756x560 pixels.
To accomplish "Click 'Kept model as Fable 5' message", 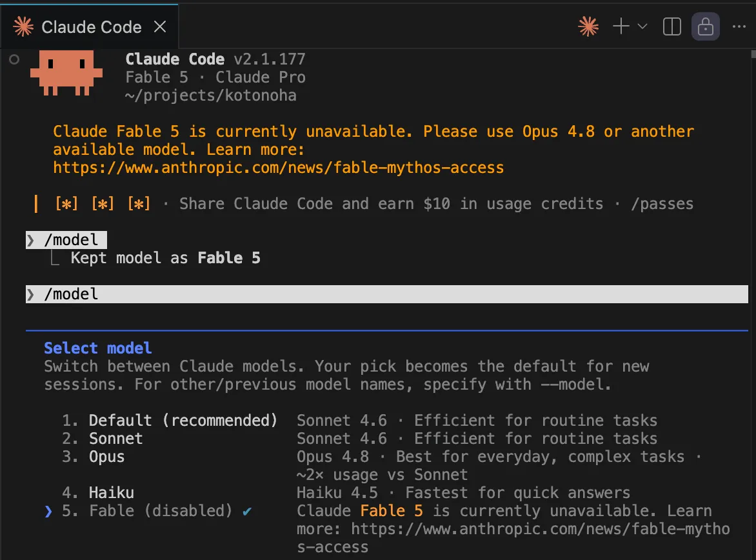I will click(x=165, y=258).
